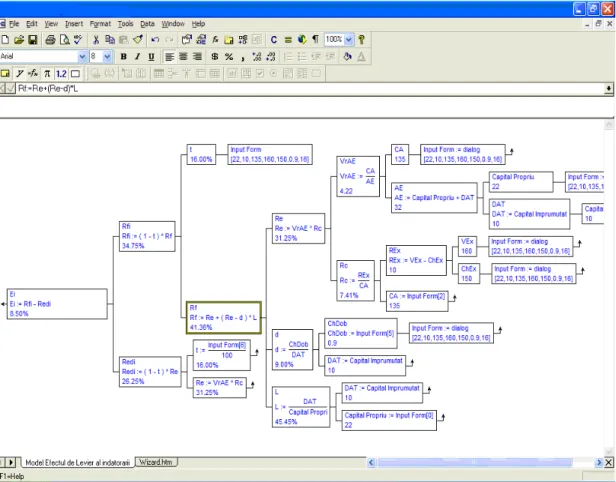Click the fx function icon in the top toolbar
616x482 pixels.
tap(215, 39)
